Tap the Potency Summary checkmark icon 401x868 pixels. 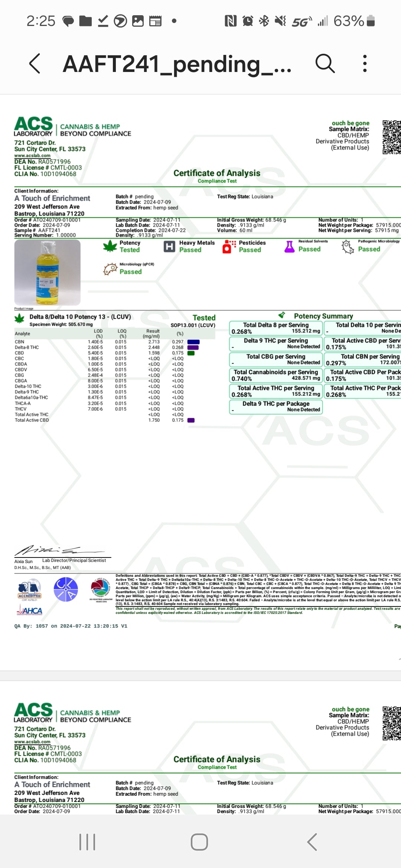click(x=282, y=315)
